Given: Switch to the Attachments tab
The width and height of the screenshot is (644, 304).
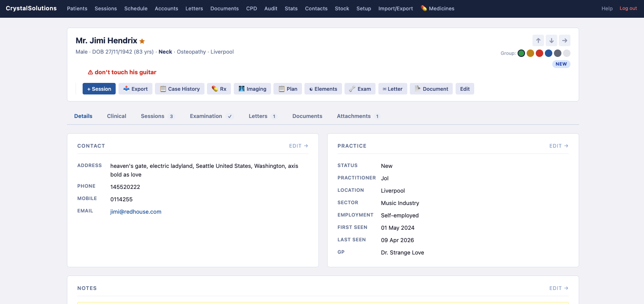Looking at the screenshot, I should [359, 116].
